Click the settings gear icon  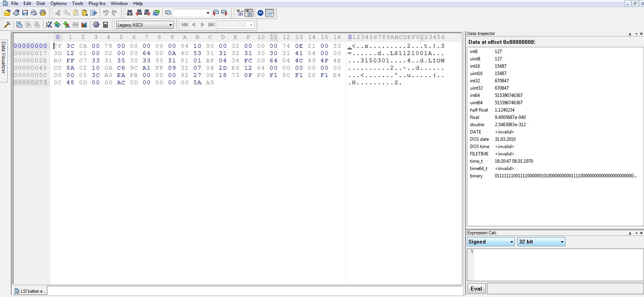click(96, 25)
